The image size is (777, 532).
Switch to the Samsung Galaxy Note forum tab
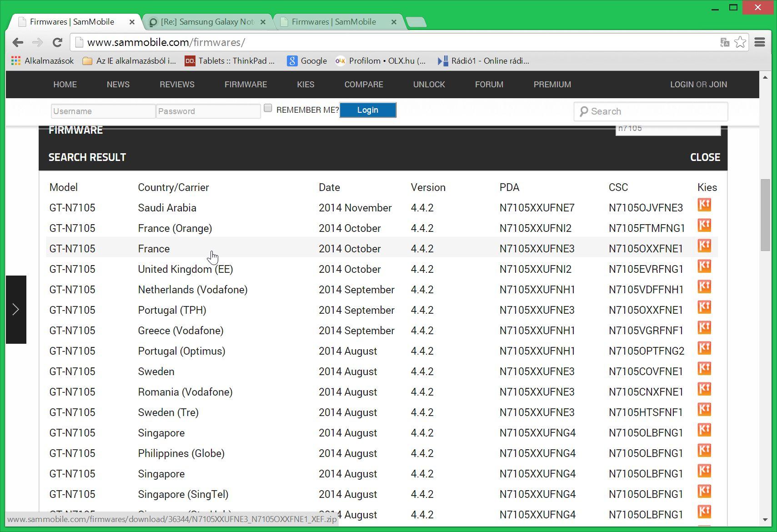click(207, 22)
